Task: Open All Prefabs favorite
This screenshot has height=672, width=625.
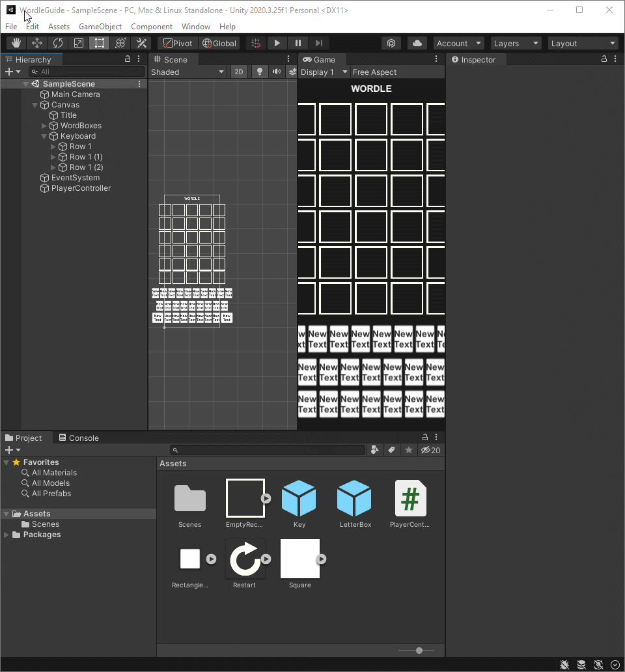Action: tap(51, 494)
